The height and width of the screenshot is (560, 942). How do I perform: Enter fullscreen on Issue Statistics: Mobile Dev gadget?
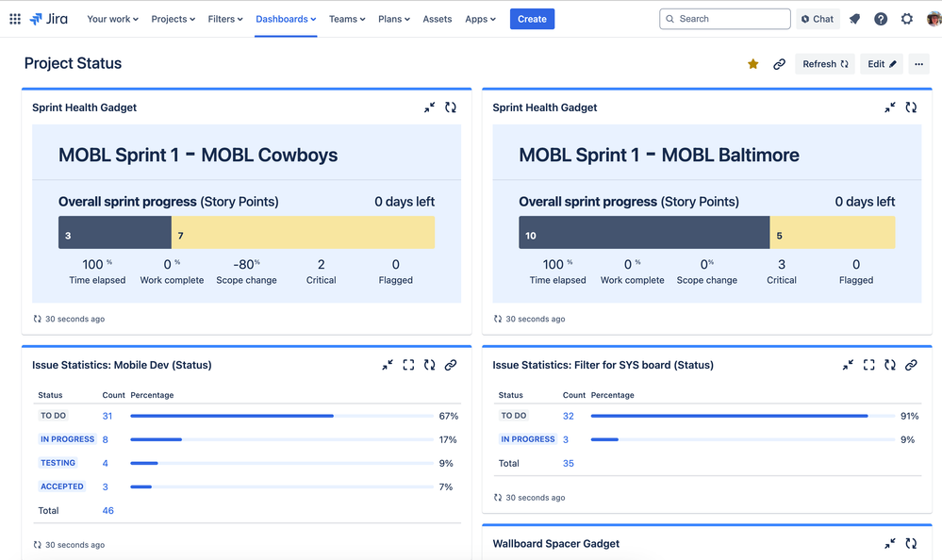408,365
